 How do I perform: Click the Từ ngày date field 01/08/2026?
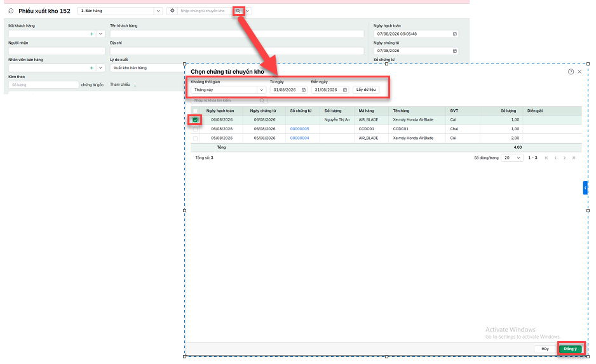tap(288, 90)
